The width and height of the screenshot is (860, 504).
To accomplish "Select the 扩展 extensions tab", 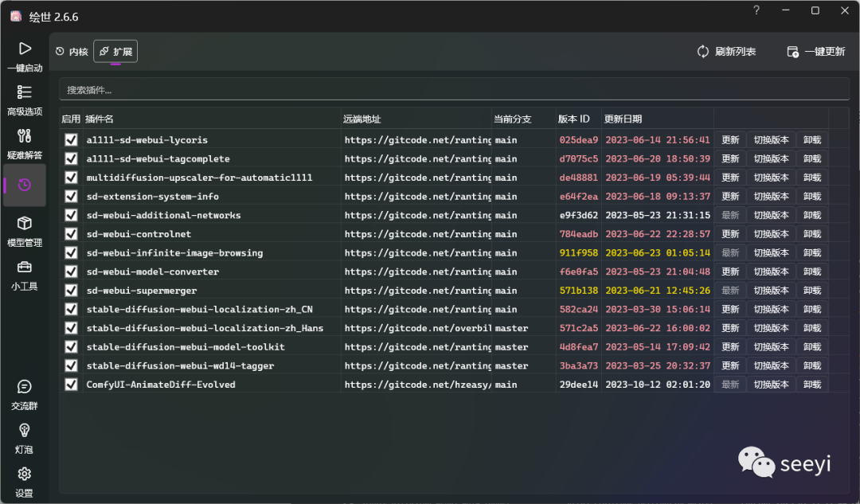I will click(x=115, y=52).
